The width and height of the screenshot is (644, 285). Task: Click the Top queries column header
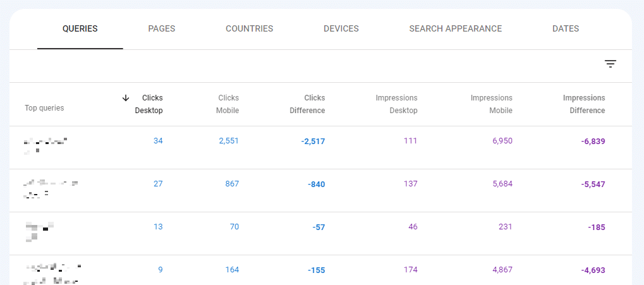pos(44,108)
